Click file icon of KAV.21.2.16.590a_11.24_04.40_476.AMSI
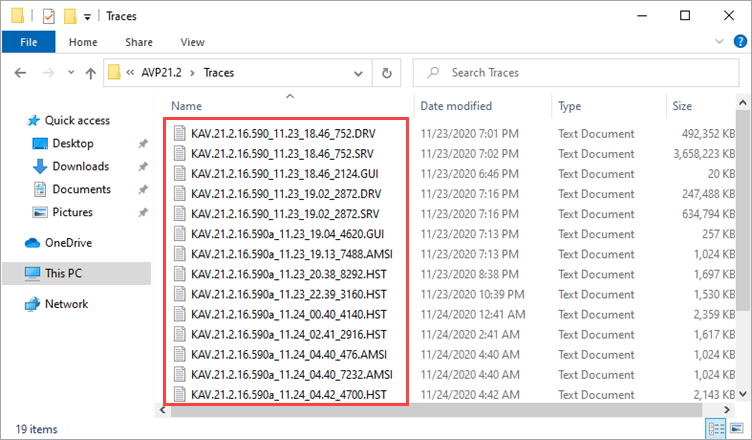 click(x=179, y=355)
